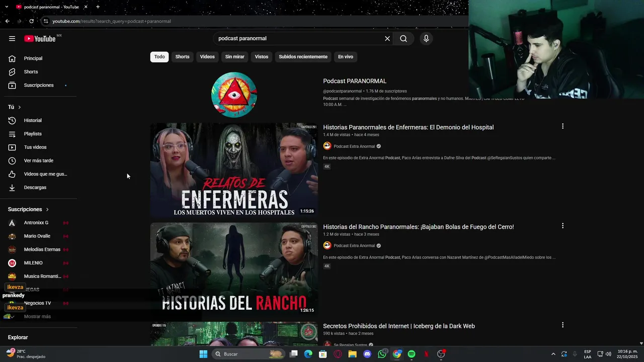Open the Podcast PARANORMAL channel avatar
The height and width of the screenshot is (362, 644).
click(x=234, y=95)
